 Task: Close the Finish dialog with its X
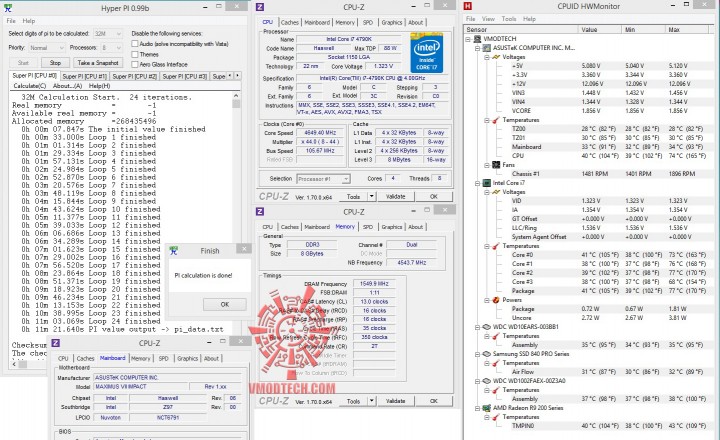[x=244, y=248]
